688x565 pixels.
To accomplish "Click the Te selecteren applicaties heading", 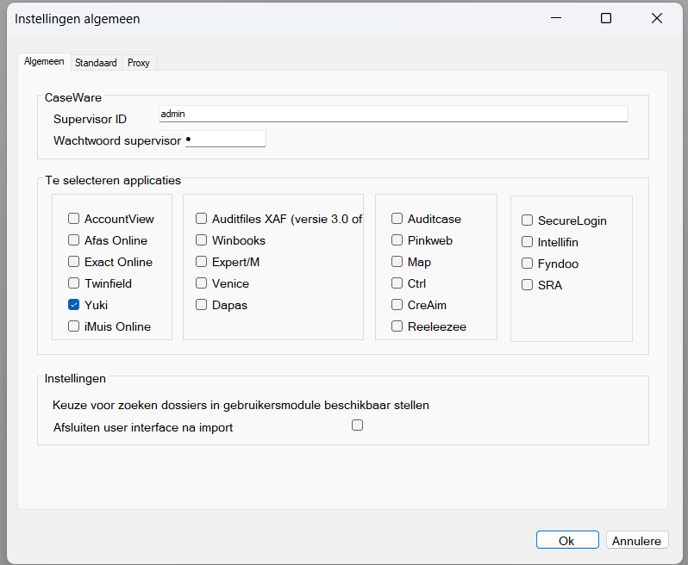I will tap(113, 180).
